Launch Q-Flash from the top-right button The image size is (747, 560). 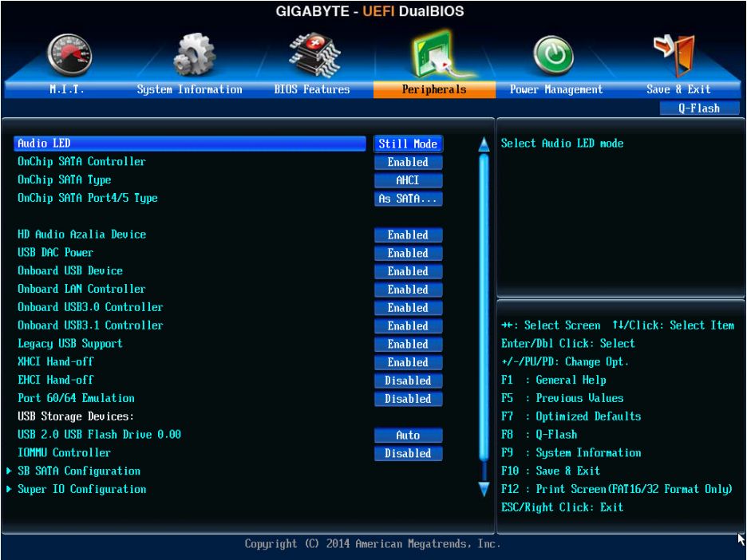click(x=699, y=108)
